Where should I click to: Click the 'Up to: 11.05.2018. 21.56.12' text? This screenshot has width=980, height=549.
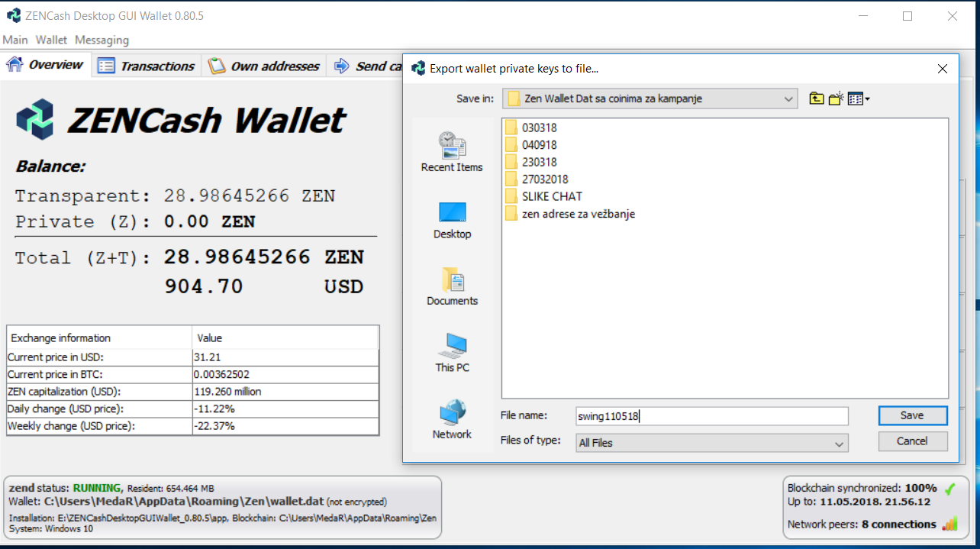point(859,502)
